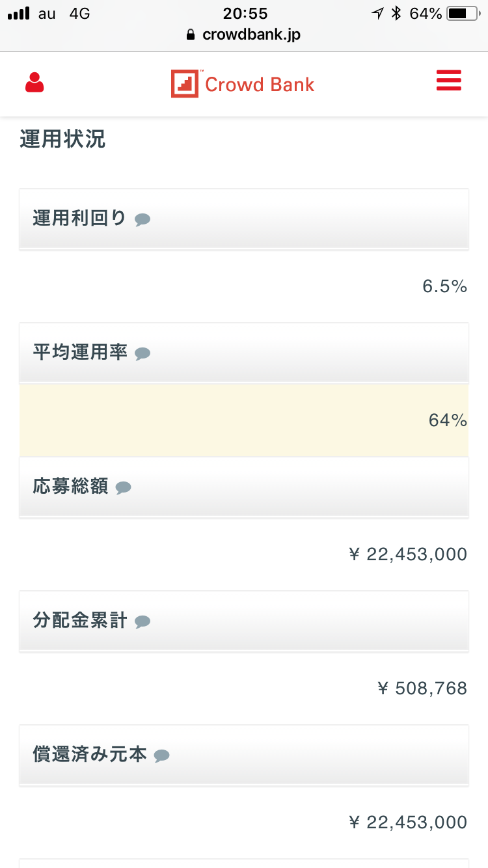
Task: Tap the crowdbank.jp address bar
Action: [251, 34]
